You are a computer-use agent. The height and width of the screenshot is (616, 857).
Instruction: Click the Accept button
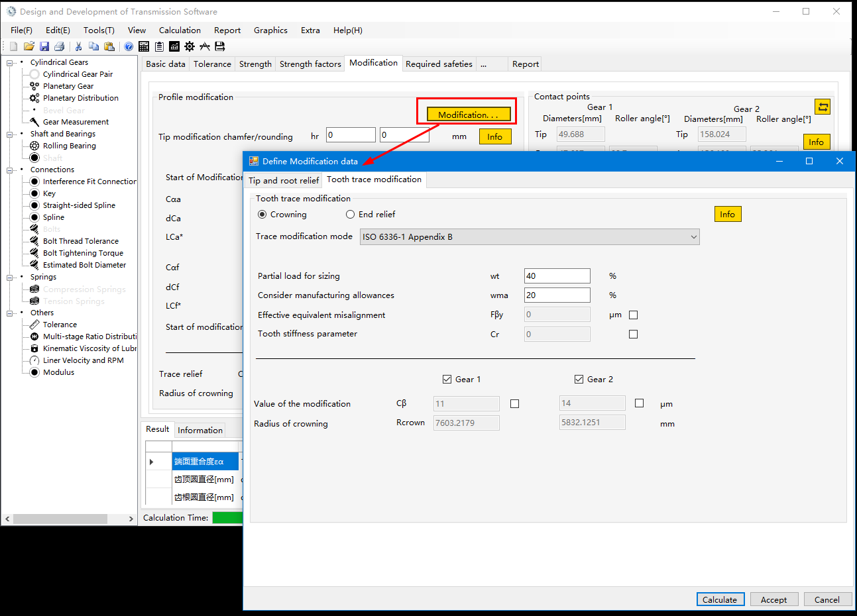tap(774, 599)
